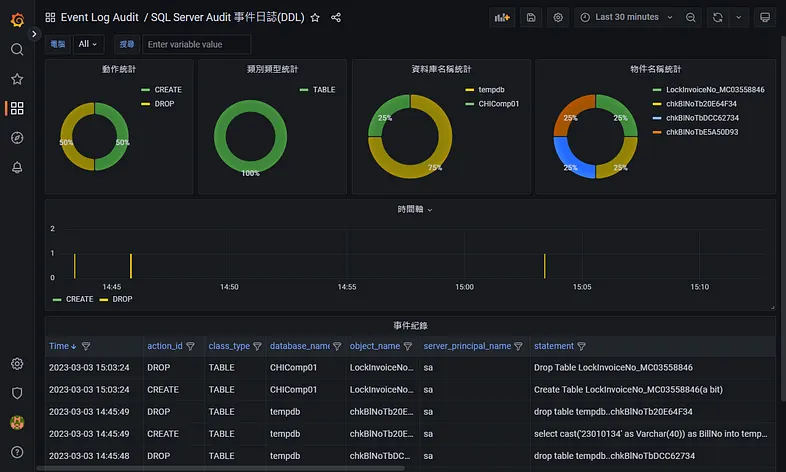Viewport: 786px width, 472px height.
Task: Open the refresh interval dropdown arrow
Action: pos(738,18)
